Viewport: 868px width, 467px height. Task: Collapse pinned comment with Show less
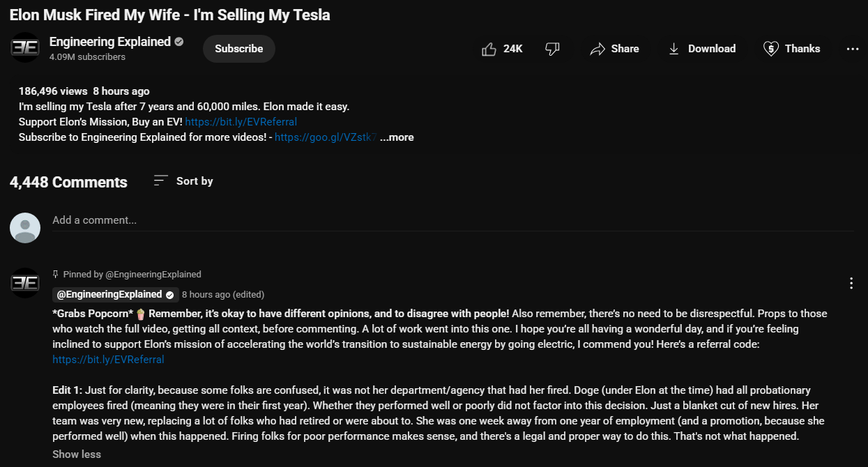coord(77,454)
